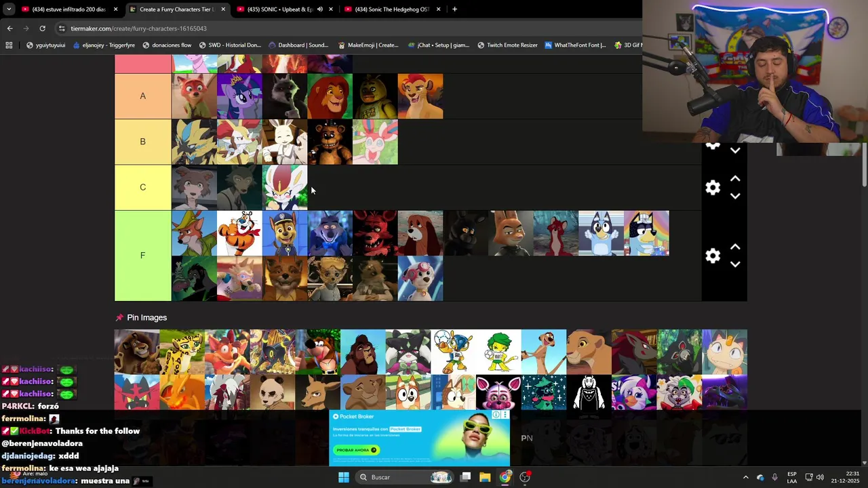Screen dimensions: 868x488
Task: Click the audio speaker icon on SONIC tab
Action: click(320, 9)
